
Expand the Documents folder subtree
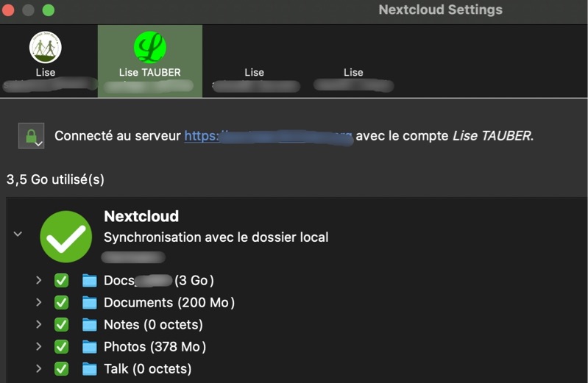pos(38,302)
